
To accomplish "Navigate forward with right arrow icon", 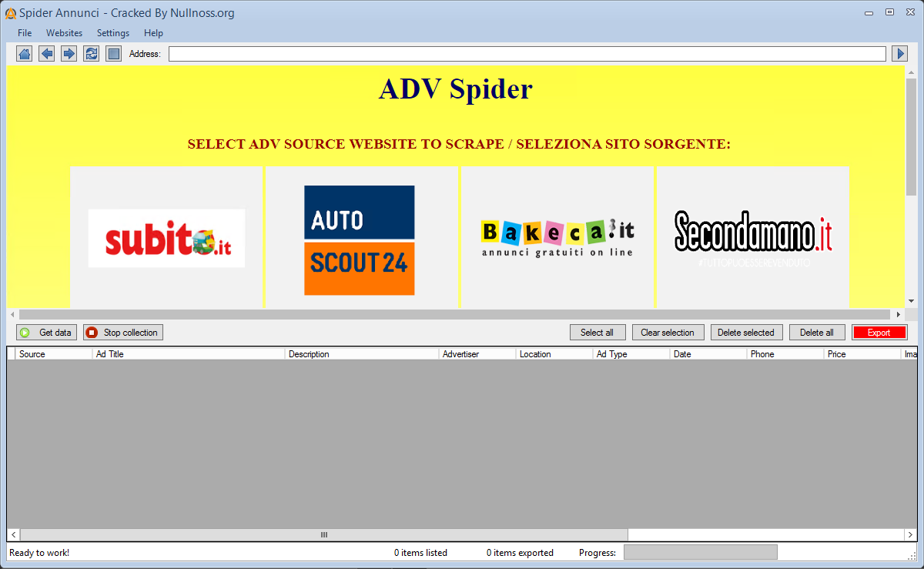I will 69,53.
